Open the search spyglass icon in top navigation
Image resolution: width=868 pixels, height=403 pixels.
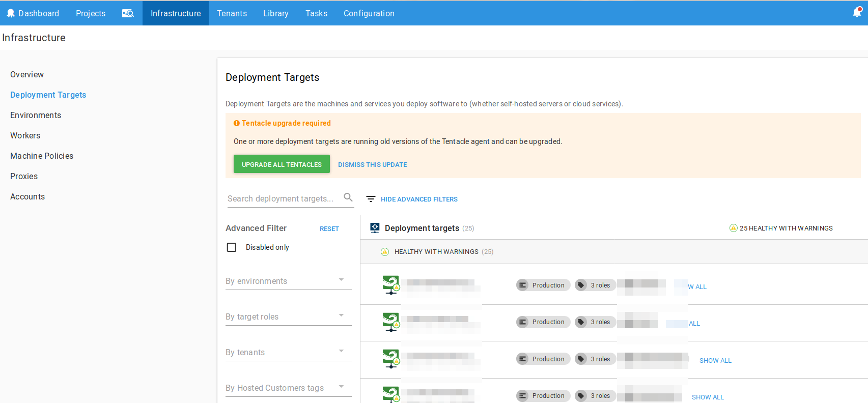coord(128,13)
